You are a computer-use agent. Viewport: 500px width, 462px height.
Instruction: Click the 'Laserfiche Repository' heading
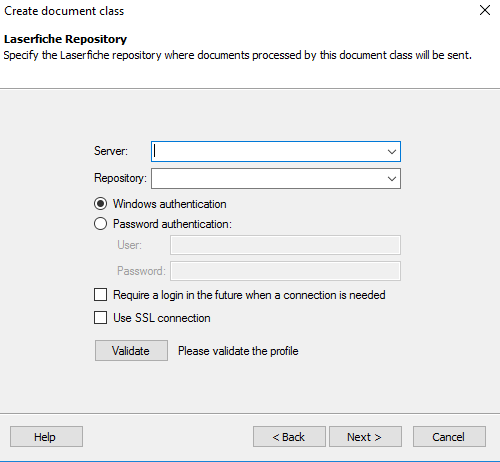click(x=65, y=39)
